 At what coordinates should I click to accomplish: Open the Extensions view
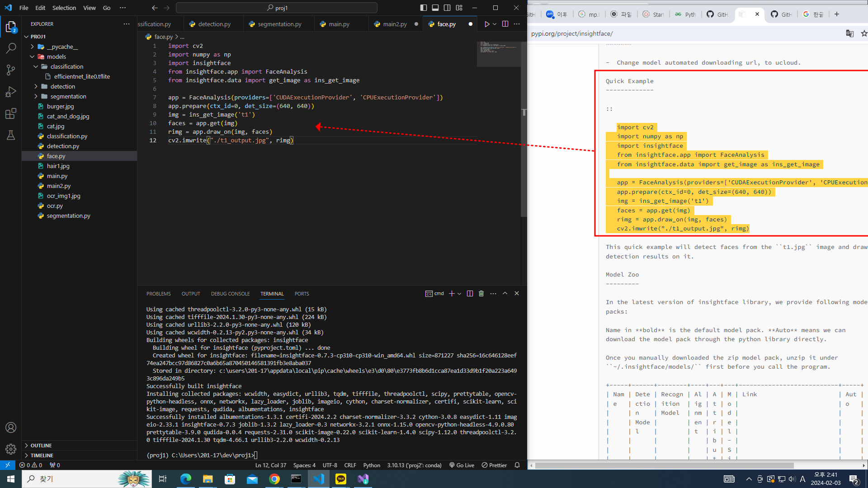point(11,113)
